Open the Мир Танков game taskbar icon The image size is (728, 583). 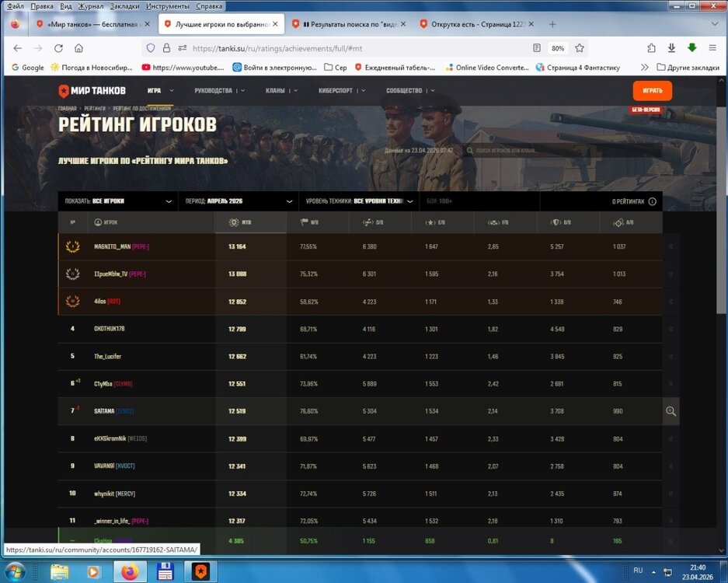click(x=200, y=572)
